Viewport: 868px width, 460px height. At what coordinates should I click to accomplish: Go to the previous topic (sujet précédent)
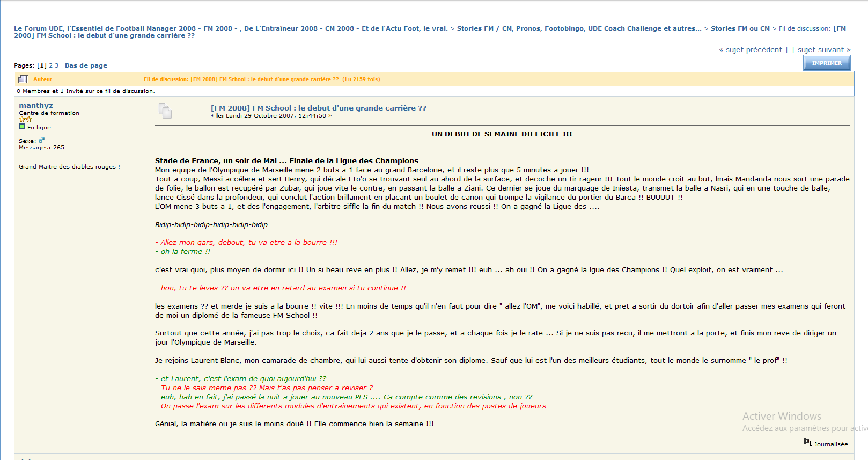751,49
